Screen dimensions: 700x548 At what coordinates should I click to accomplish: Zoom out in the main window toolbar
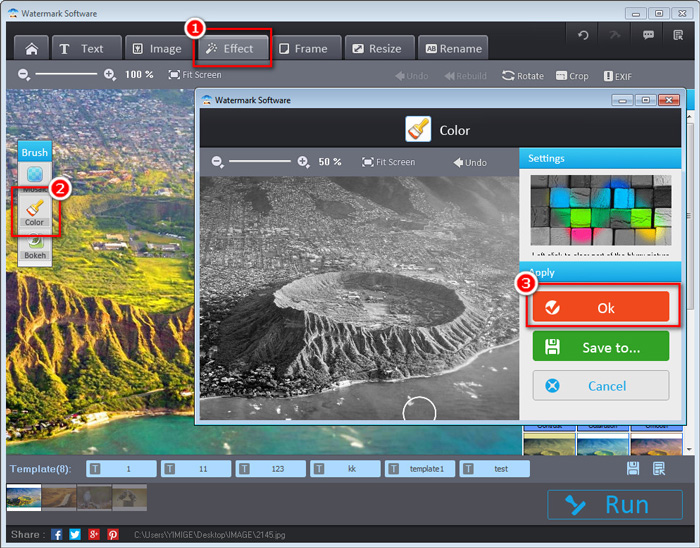click(x=24, y=75)
